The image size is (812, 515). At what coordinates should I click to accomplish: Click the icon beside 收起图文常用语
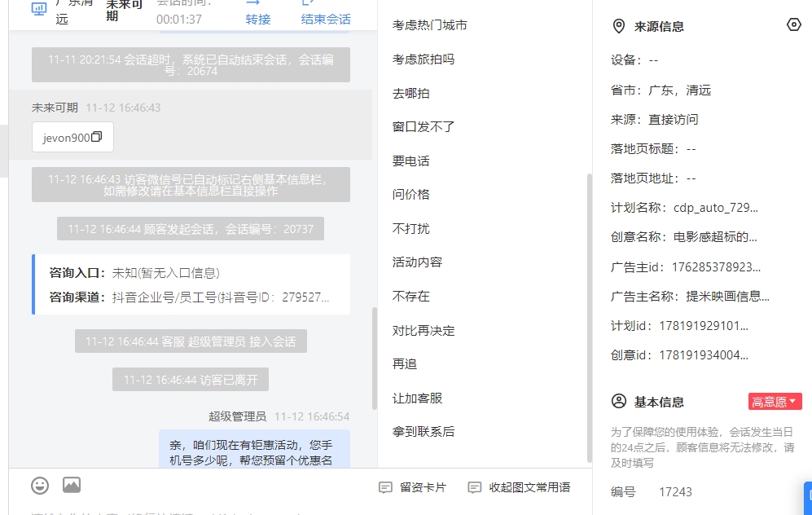pos(474,487)
